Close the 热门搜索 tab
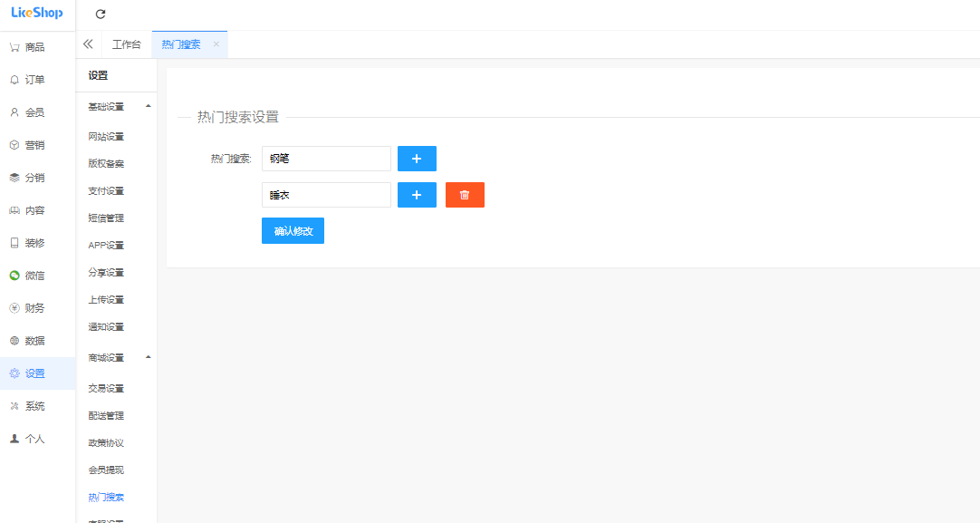 pyautogui.click(x=216, y=44)
